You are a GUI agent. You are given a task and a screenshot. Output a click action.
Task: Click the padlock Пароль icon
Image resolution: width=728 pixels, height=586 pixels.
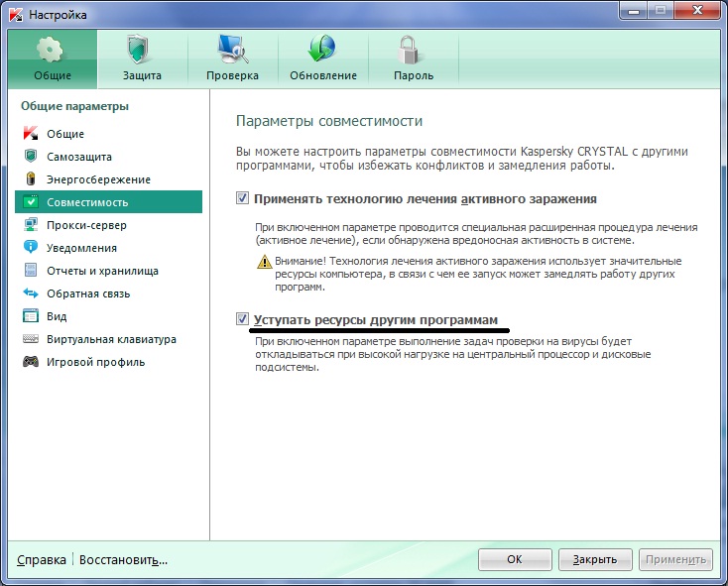[x=409, y=50]
